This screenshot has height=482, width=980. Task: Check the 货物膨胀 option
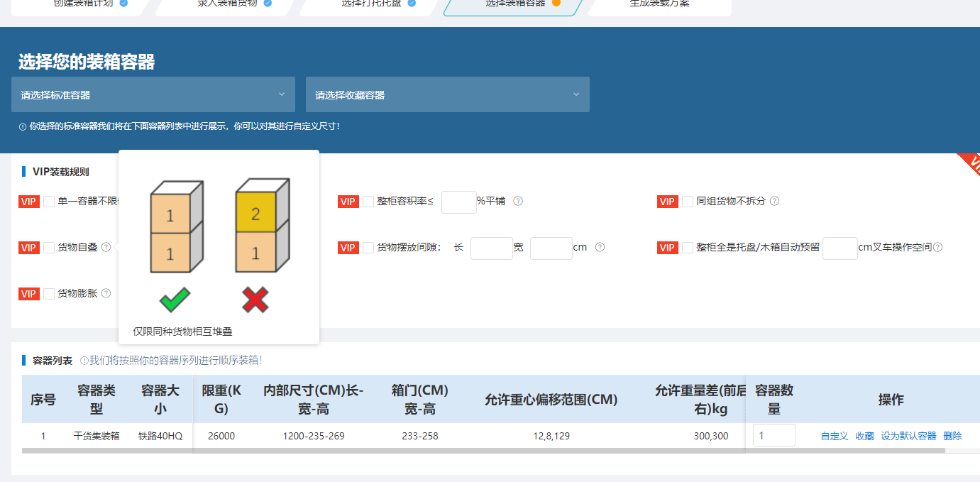click(49, 294)
